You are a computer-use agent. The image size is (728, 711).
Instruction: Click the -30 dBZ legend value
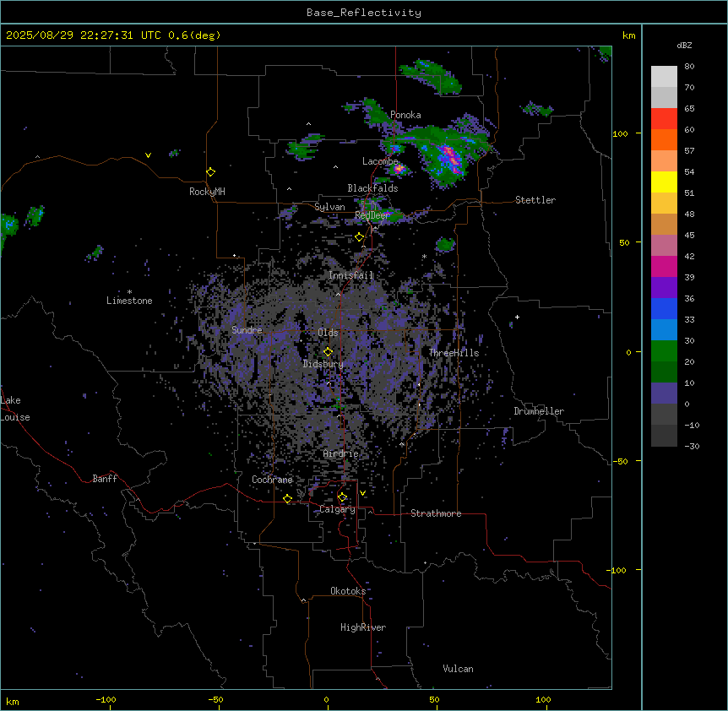click(x=692, y=447)
